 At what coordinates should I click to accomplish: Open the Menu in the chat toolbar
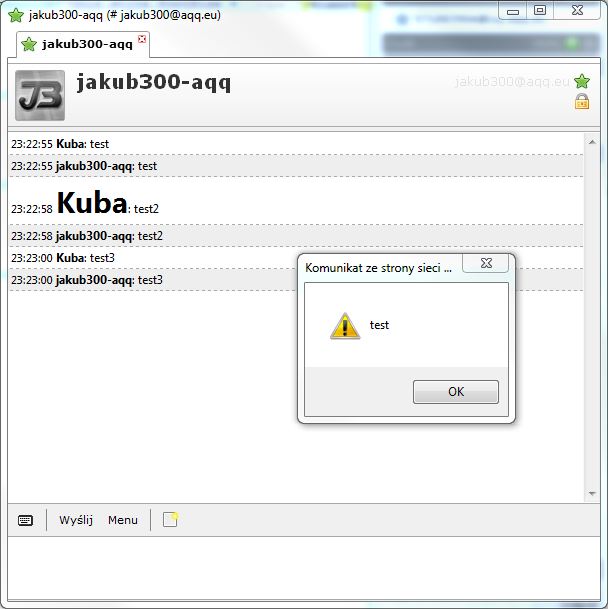[123, 520]
